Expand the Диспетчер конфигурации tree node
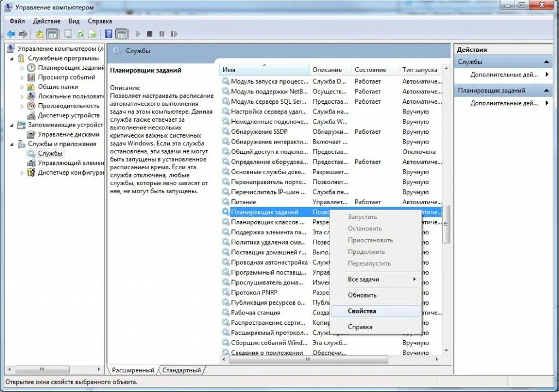The width and height of the screenshot is (559, 392). (22, 173)
